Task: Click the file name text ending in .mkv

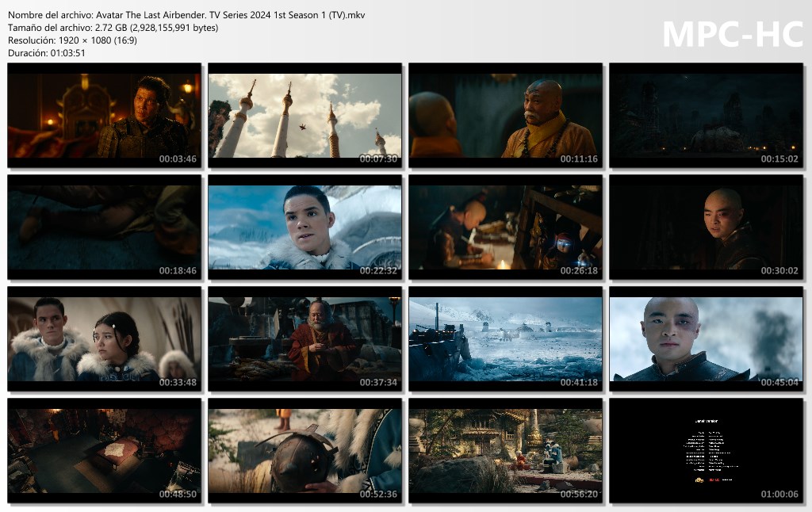Action: [186, 15]
